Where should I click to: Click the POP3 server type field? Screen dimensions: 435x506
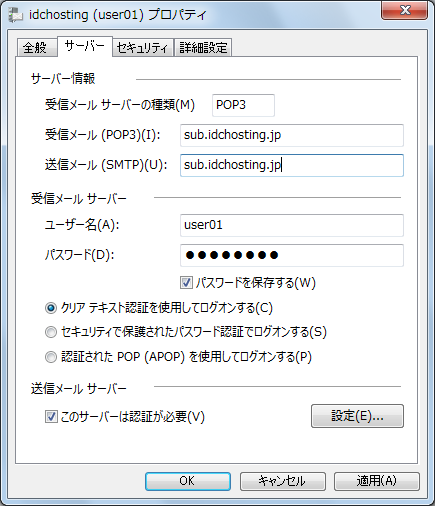tap(243, 105)
